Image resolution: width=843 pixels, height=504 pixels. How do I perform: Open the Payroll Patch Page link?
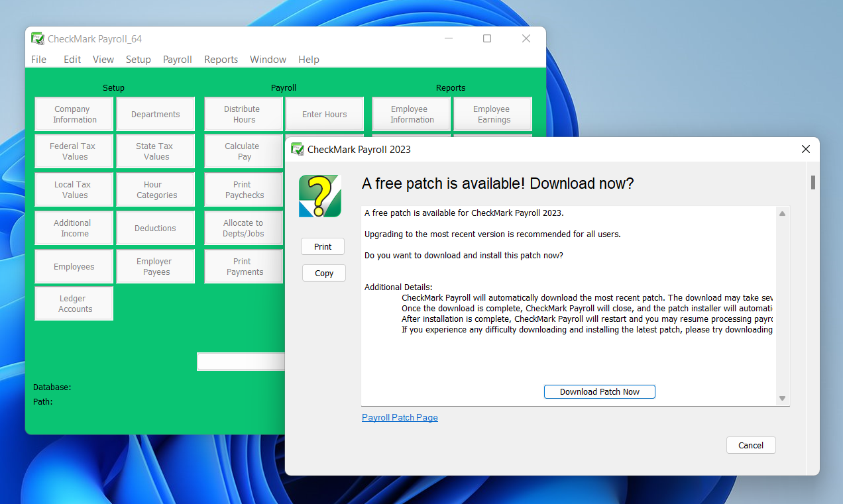(400, 417)
